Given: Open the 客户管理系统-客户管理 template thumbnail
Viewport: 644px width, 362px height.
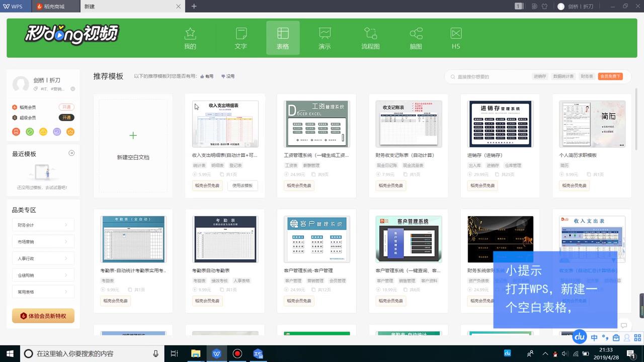Looking at the screenshot, I should (x=317, y=239).
